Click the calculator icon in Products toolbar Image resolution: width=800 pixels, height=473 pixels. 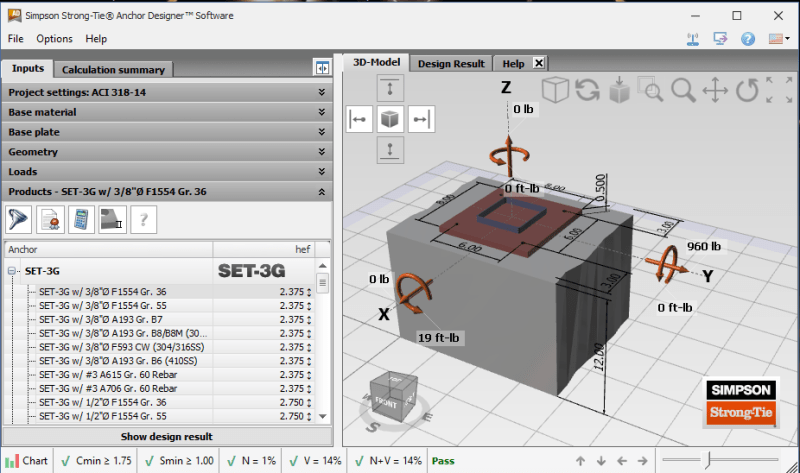(x=82, y=219)
